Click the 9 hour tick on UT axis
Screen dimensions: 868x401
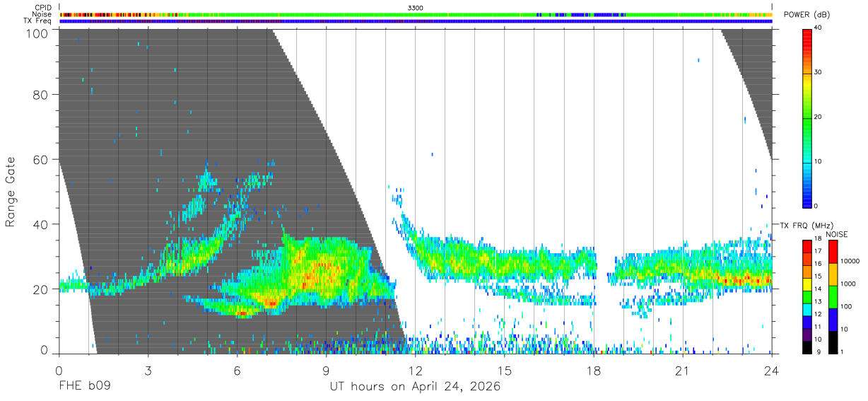pos(327,369)
